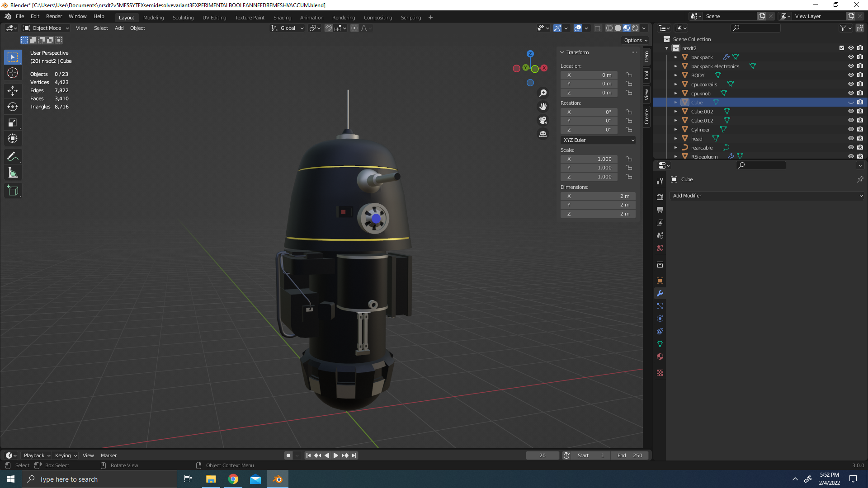The image size is (868, 488).
Task: Collapse the Transform panel
Action: pos(562,52)
